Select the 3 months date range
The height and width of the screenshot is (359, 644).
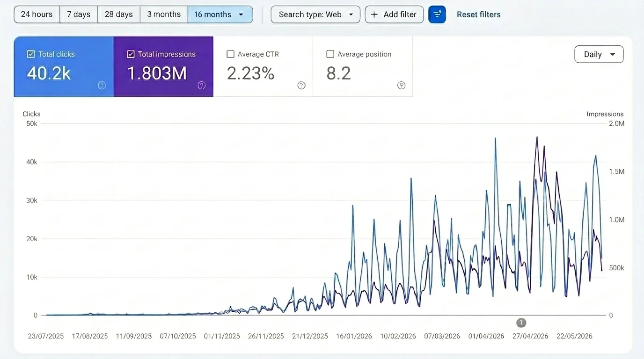164,14
